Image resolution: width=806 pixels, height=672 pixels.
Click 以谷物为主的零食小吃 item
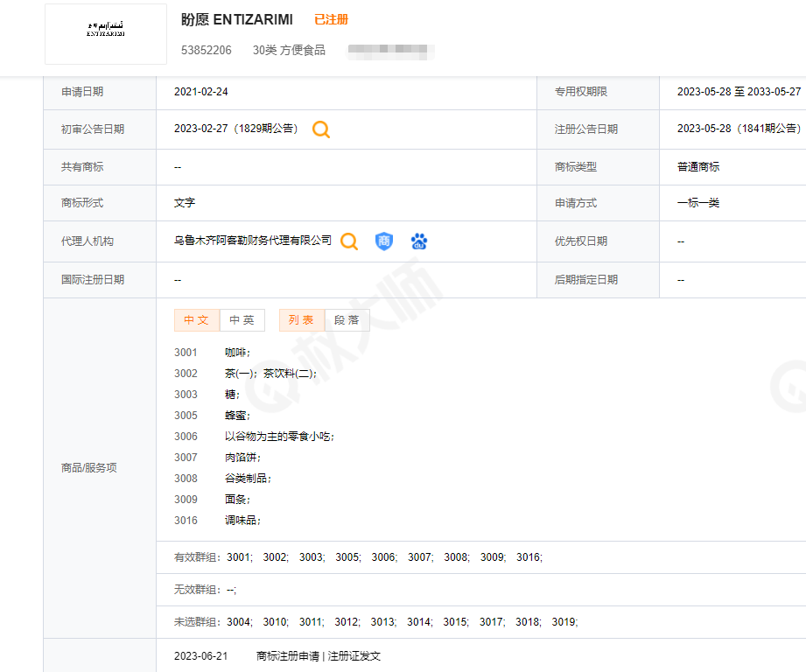279,437
